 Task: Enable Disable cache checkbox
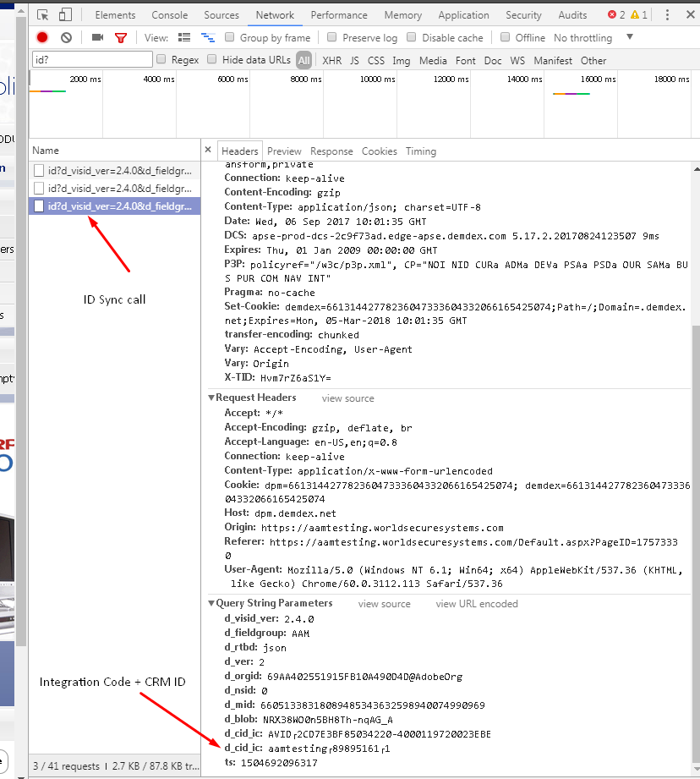[x=411, y=37]
